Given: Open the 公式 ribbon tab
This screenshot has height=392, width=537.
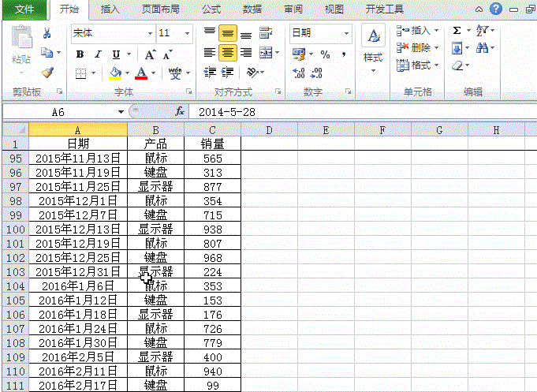Looking at the screenshot, I should point(211,9).
